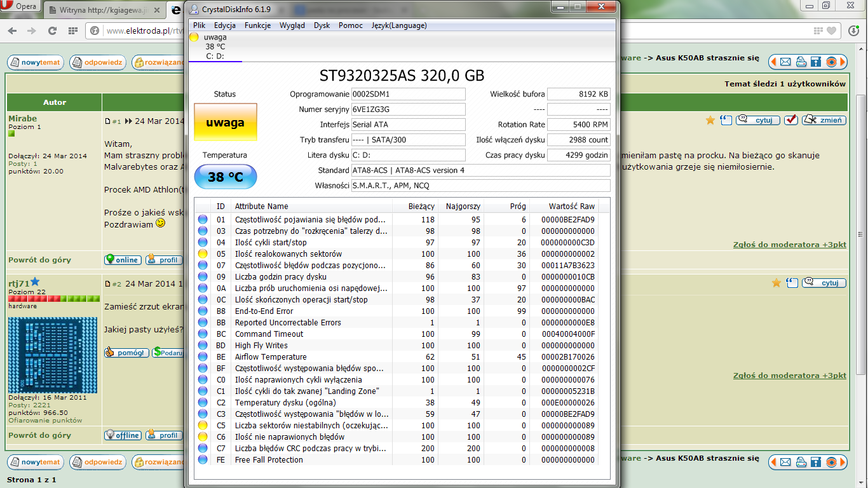The image size is (868, 488).
Task: Add page to bookmarks with heart icon
Action: tap(831, 30)
